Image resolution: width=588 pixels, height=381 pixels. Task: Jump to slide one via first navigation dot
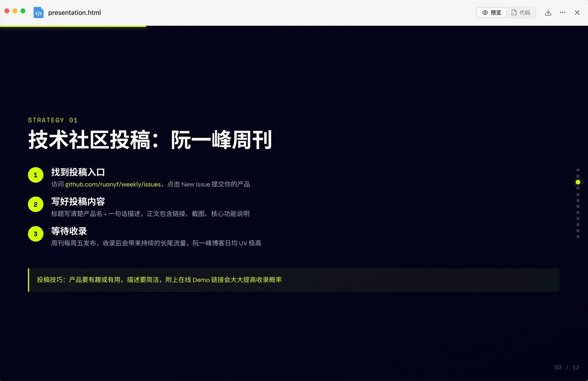click(578, 170)
